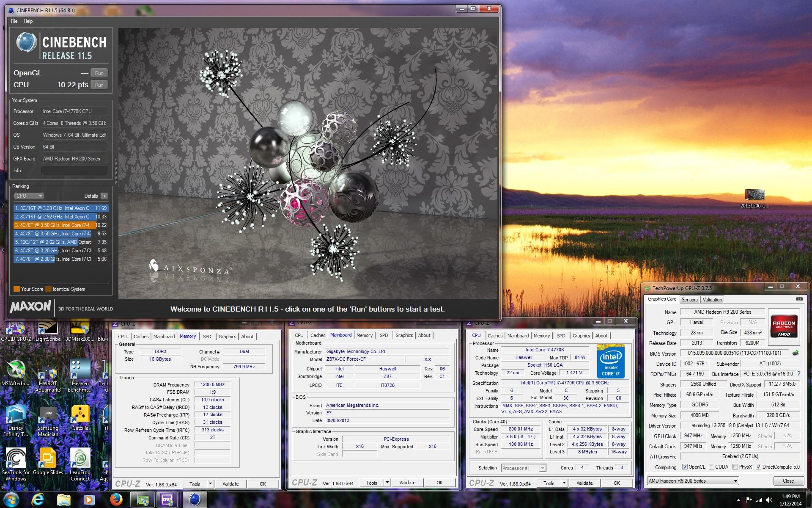This screenshot has width=812, height=508.
Task: Launch LeapFrog Connect from the desktop
Action: (80, 465)
